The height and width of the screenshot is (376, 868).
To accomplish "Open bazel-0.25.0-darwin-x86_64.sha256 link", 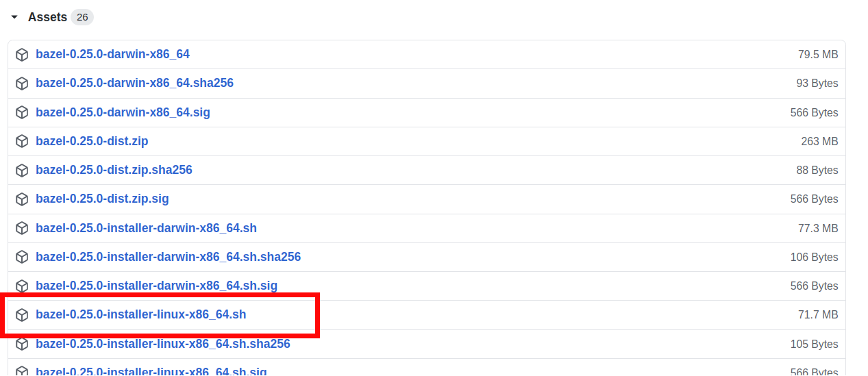I will (134, 83).
